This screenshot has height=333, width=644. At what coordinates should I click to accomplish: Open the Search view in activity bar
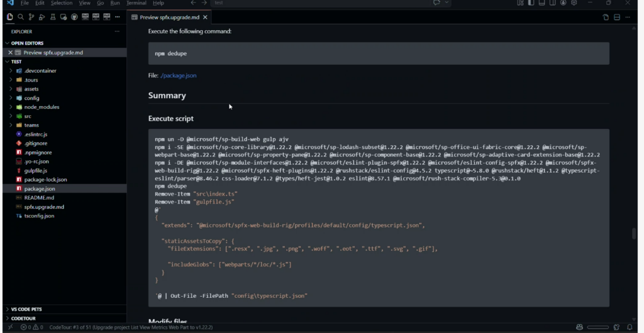click(x=21, y=17)
